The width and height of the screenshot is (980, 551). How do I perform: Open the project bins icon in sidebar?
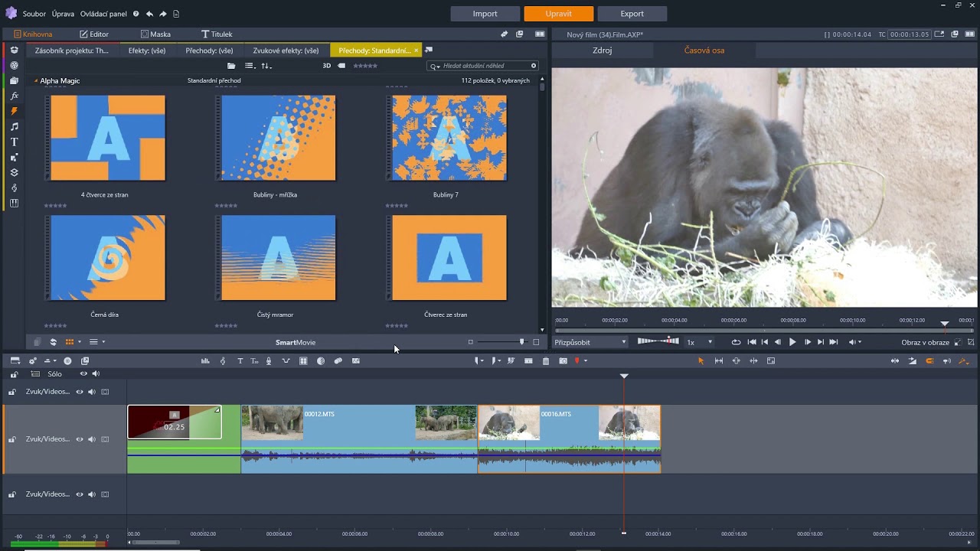(14, 51)
